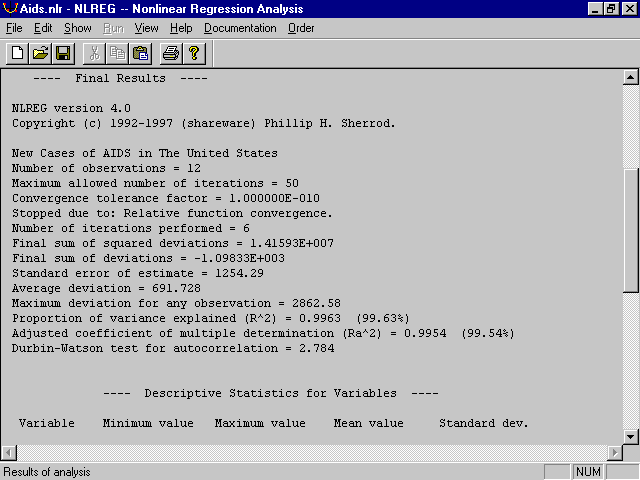The width and height of the screenshot is (640, 480).
Task: Select the Show menu
Action: pyautogui.click(x=77, y=28)
